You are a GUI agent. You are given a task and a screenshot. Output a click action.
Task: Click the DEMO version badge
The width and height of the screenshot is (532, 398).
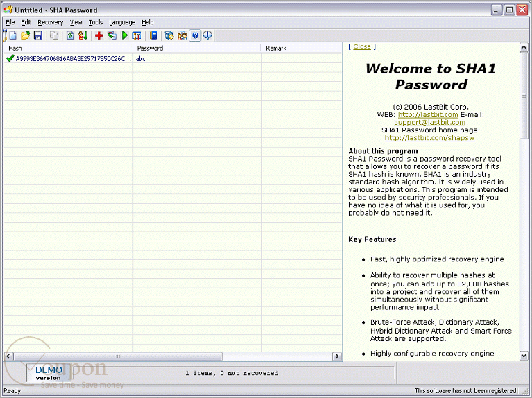49,373
